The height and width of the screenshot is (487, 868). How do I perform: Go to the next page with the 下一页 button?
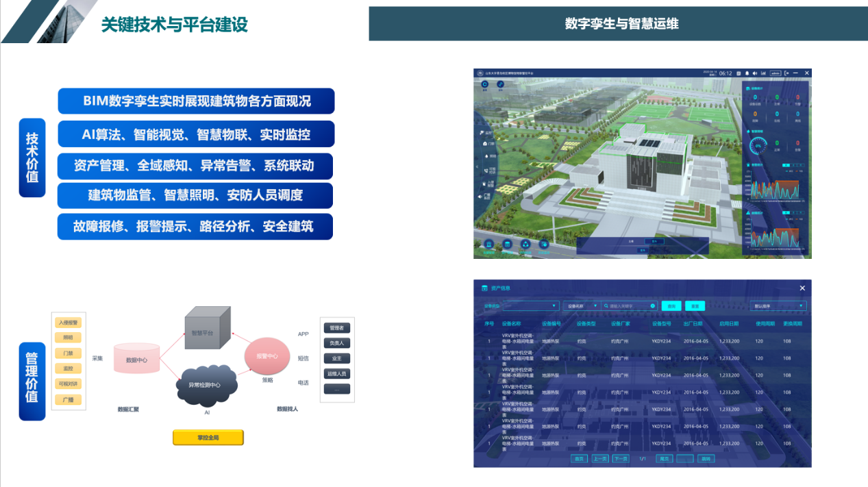click(x=620, y=458)
